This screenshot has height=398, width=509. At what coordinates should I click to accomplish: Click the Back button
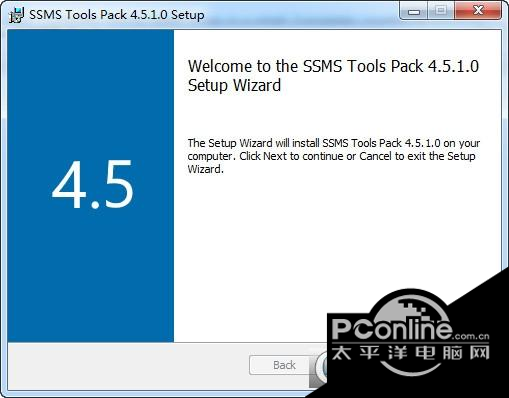(x=282, y=365)
